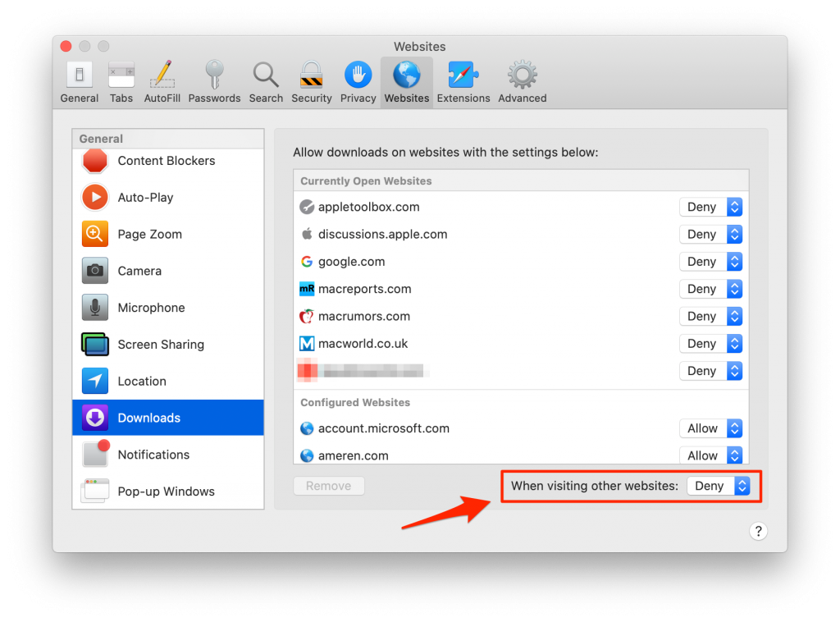The width and height of the screenshot is (840, 622).
Task: Open the Advanced gear icon
Action: click(523, 75)
